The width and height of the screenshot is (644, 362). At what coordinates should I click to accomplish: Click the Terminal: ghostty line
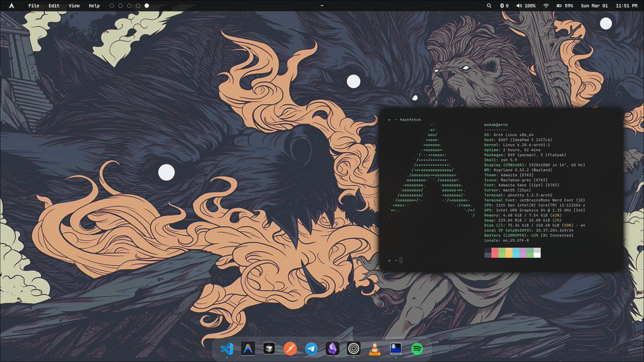click(x=518, y=195)
